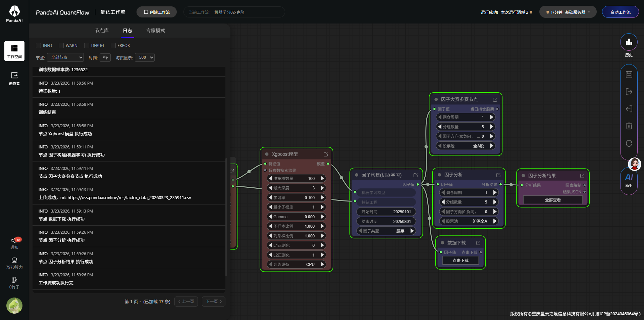Open the AI 助手 assistant
This screenshot has width=644, height=320.
629,180
